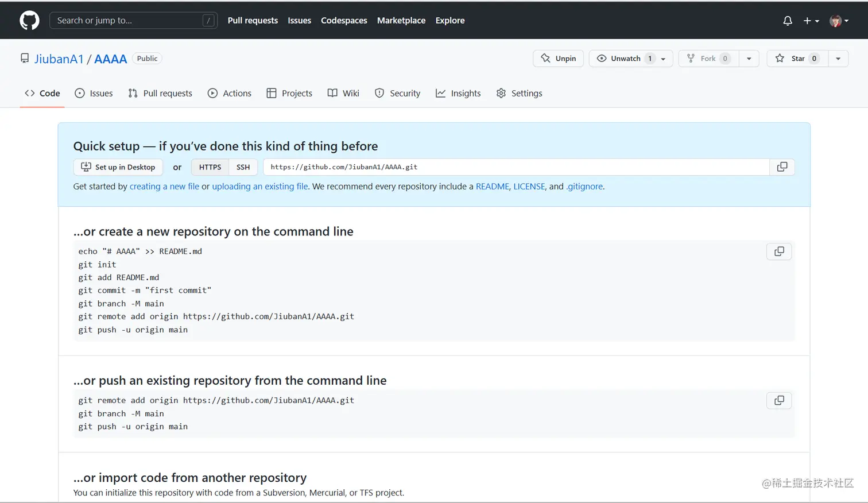Screen dimensions: 868x503
Task: Click the Public visibility label
Action: [x=147, y=59]
